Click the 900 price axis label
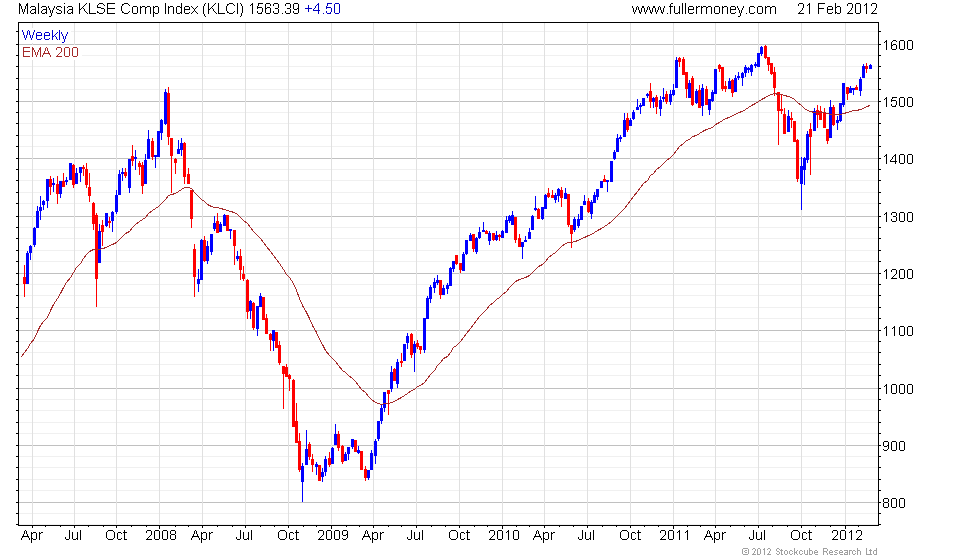Screen dimensions: 960x560 point(894,446)
